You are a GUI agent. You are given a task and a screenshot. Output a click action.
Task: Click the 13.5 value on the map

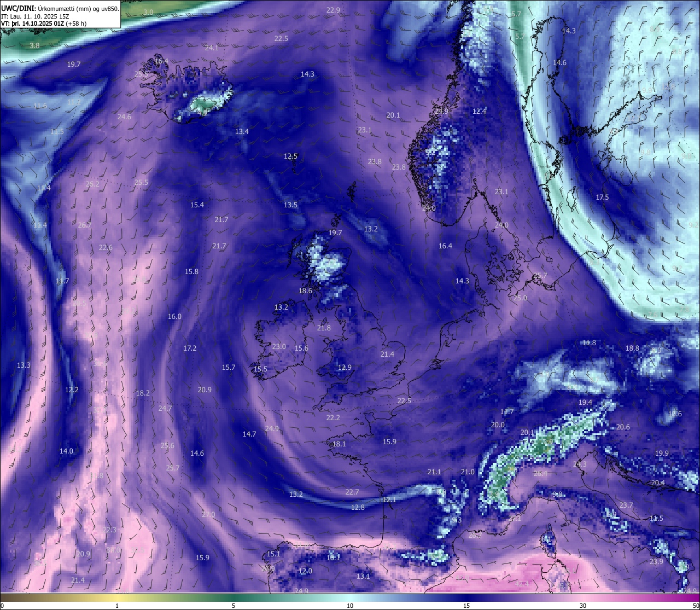pyautogui.click(x=290, y=205)
